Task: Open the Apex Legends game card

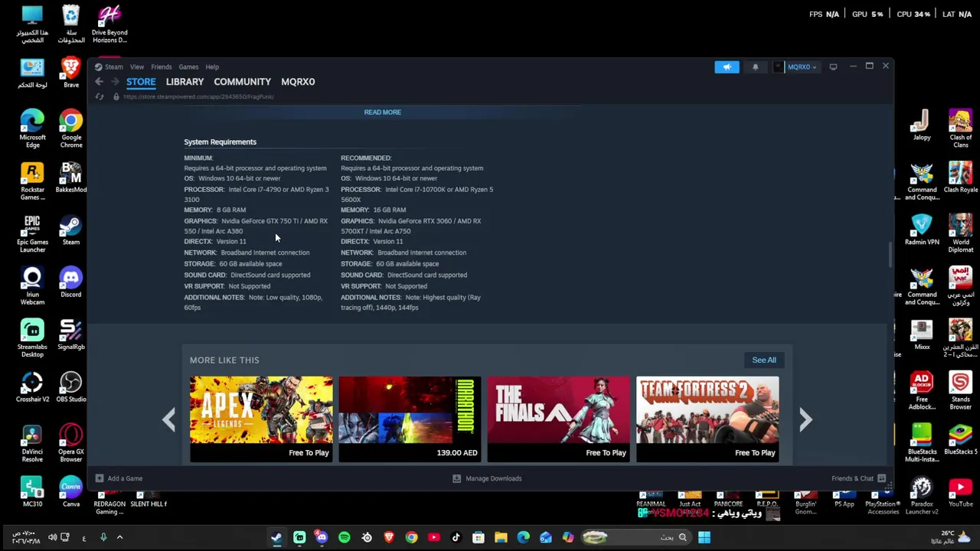Action: (x=261, y=419)
